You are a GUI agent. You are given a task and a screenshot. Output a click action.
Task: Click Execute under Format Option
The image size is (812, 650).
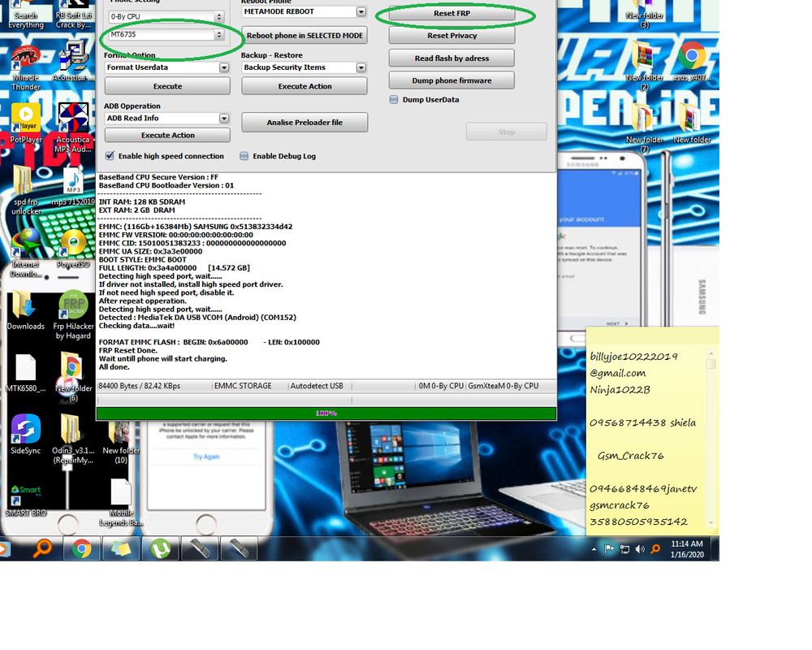tap(167, 86)
